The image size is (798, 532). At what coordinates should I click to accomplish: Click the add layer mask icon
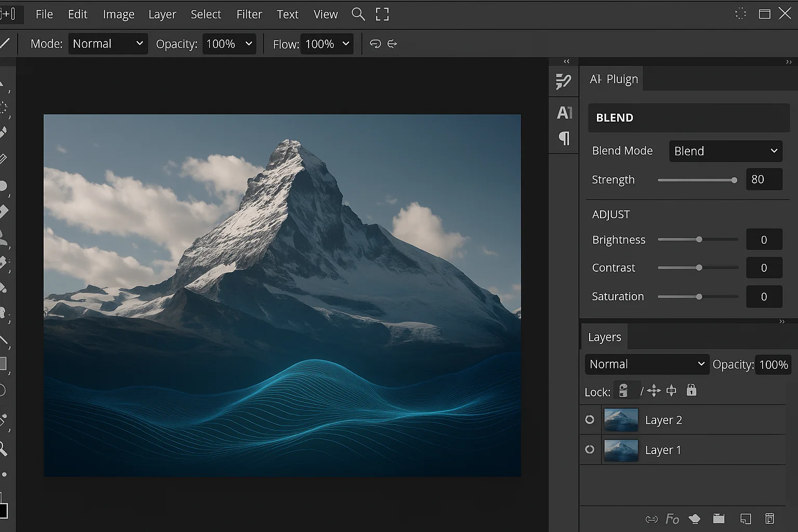695,518
